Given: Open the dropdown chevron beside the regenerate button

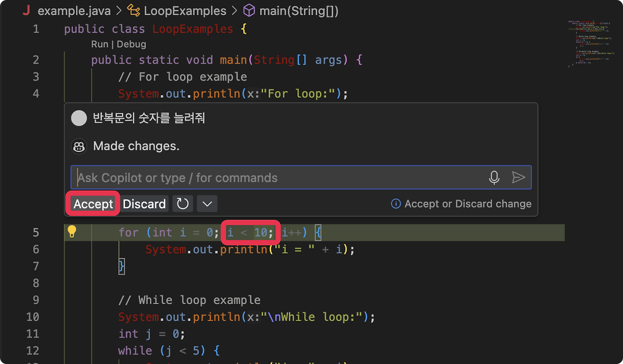Looking at the screenshot, I should pos(206,203).
